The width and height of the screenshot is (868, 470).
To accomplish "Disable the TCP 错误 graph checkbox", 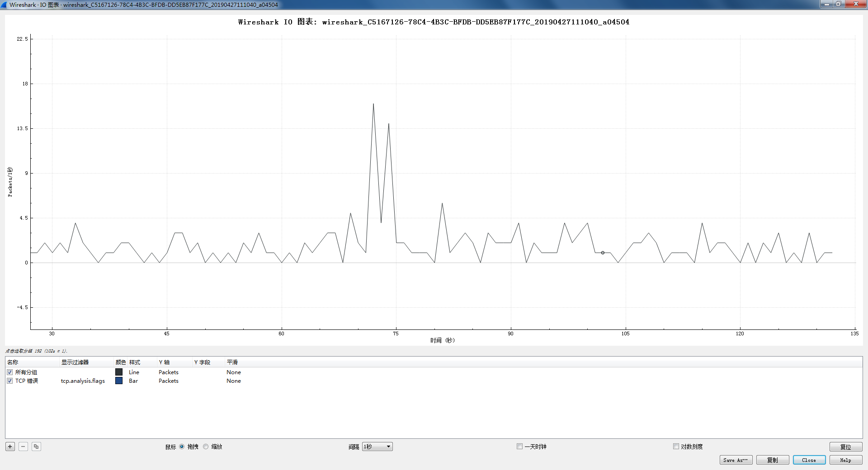I will [x=9, y=381].
